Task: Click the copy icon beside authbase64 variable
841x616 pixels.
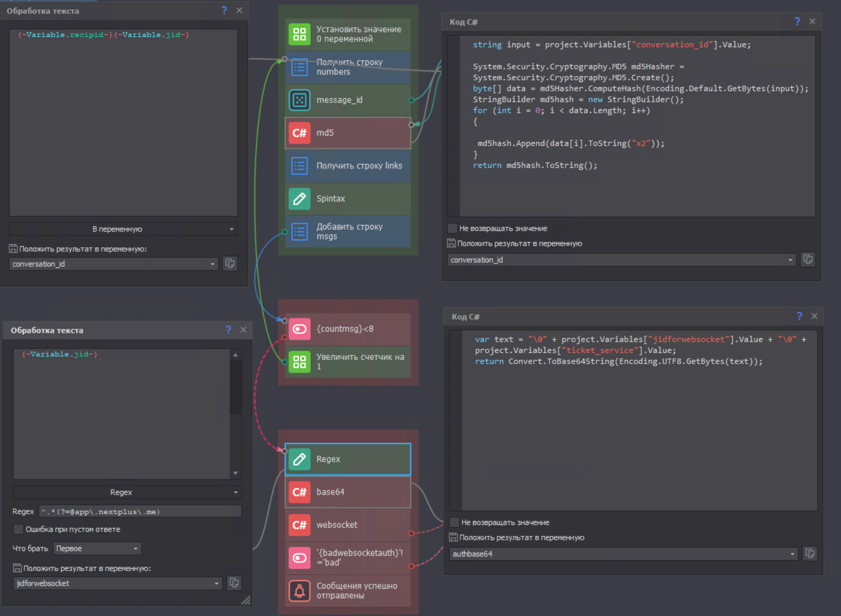Action: pyautogui.click(x=809, y=554)
